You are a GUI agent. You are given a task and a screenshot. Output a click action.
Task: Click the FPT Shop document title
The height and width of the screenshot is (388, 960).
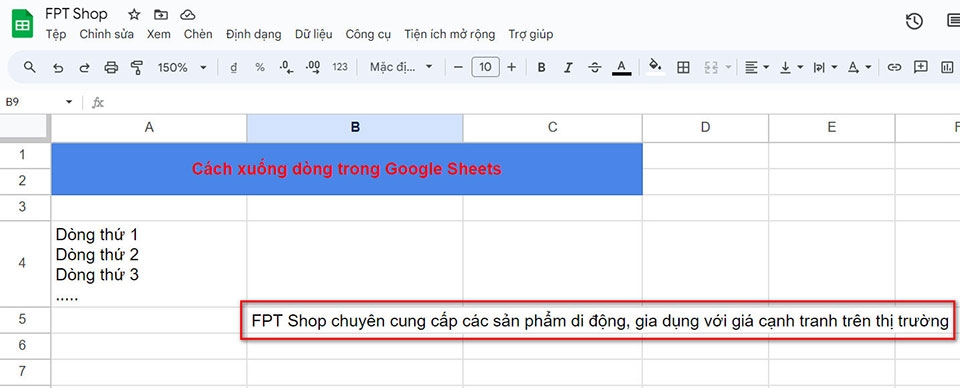[76, 13]
